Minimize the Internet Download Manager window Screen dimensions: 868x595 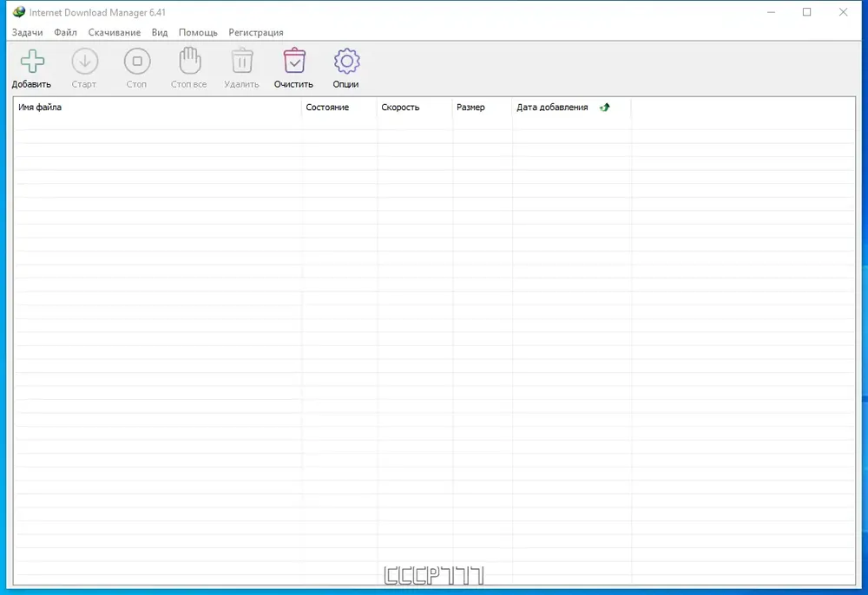point(771,12)
